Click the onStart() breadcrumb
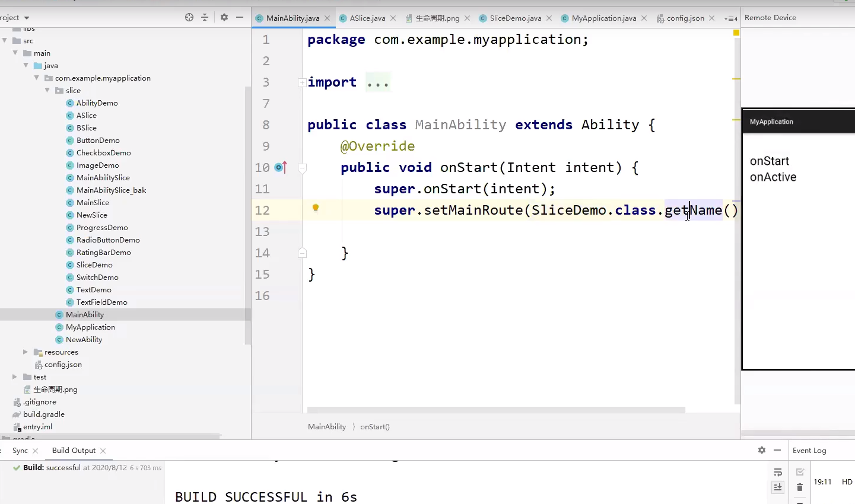 (375, 427)
